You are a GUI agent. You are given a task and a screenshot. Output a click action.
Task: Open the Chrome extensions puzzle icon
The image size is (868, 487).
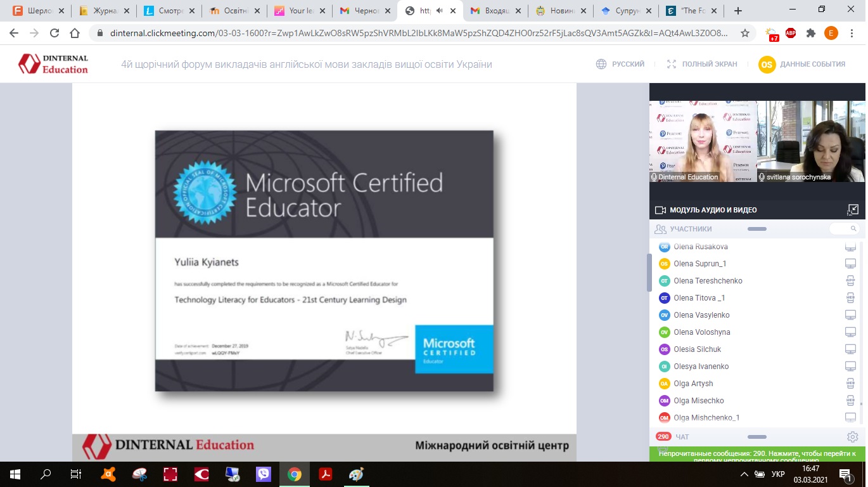[810, 34]
